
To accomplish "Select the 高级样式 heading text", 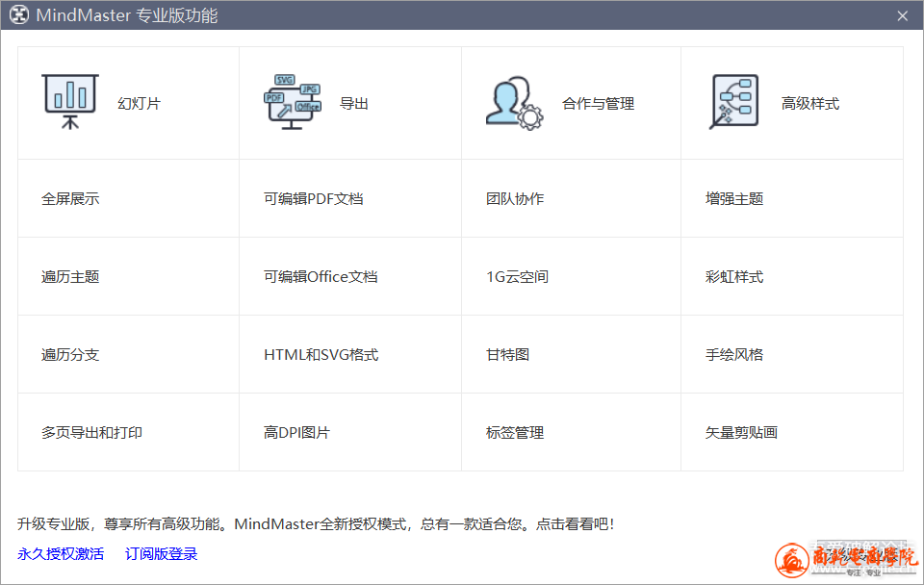I will [x=810, y=104].
